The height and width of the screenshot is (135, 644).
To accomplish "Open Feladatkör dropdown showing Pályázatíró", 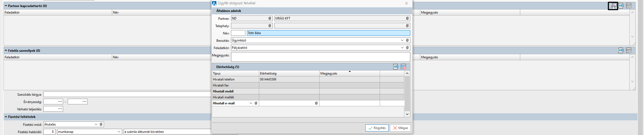I will point(402,47).
